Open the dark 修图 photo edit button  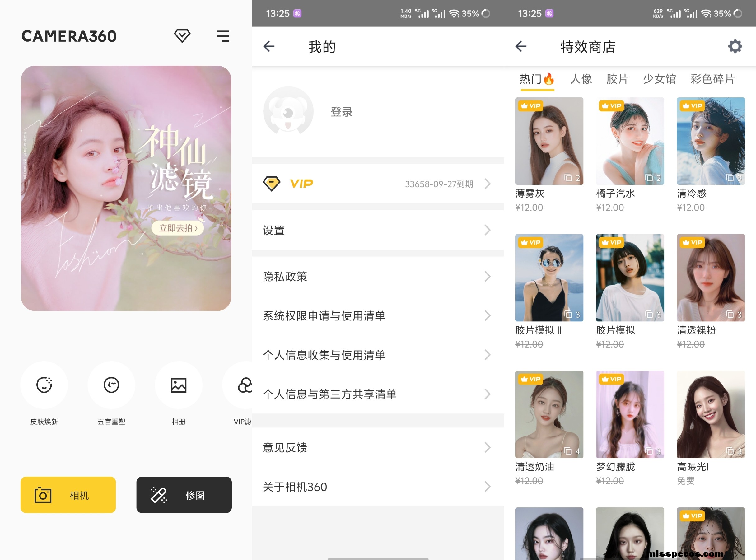point(184,495)
